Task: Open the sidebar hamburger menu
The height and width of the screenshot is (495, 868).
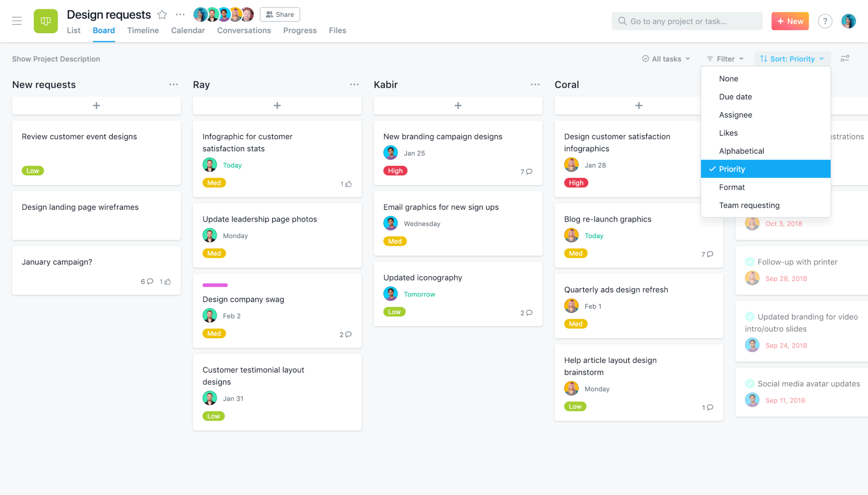Action: tap(17, 21)
